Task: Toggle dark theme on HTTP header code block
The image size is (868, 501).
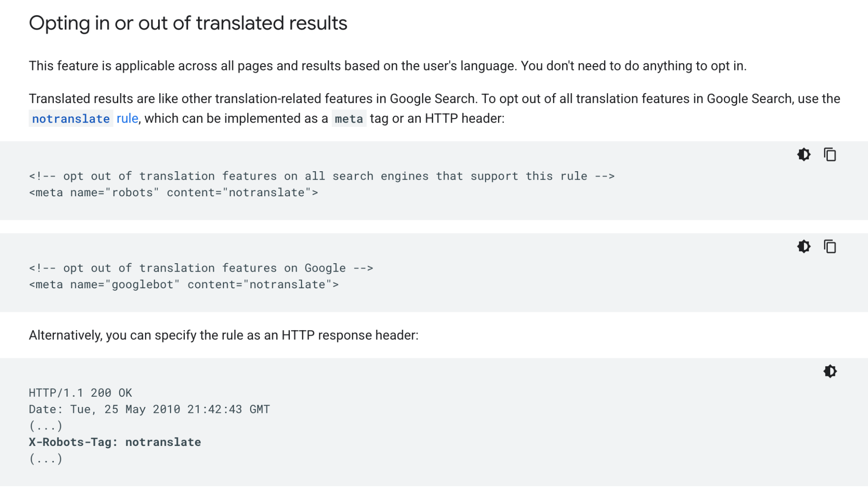Action: [829, 371]
